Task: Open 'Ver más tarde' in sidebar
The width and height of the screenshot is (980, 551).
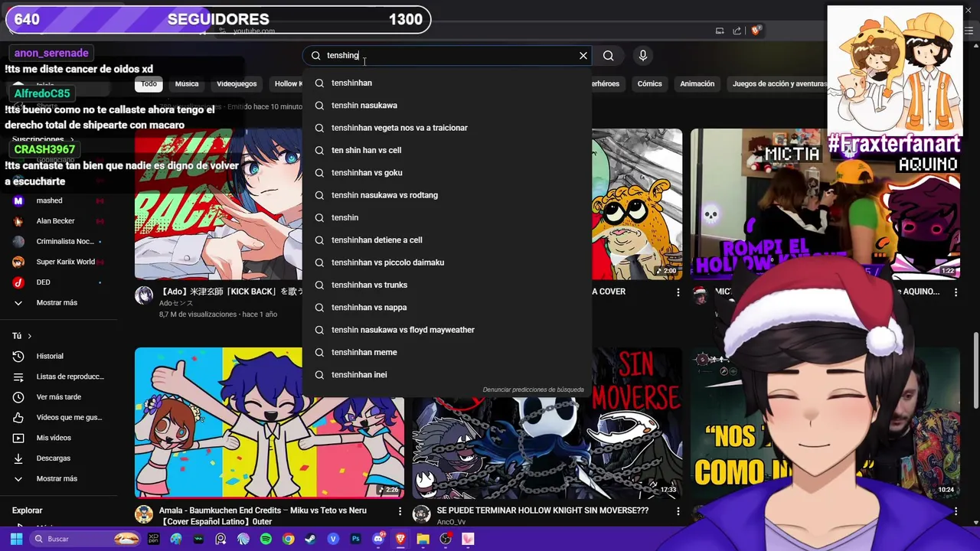Action: tap(58, 397)
